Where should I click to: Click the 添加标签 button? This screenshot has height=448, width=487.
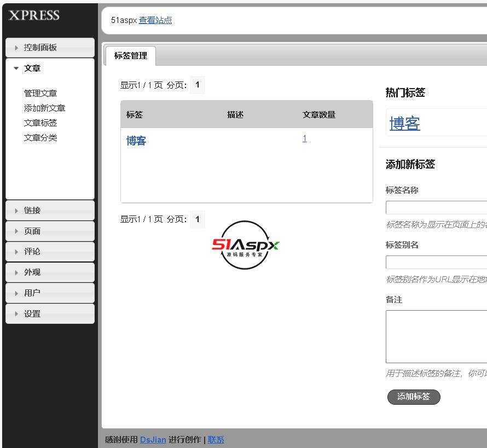(413, 397)
